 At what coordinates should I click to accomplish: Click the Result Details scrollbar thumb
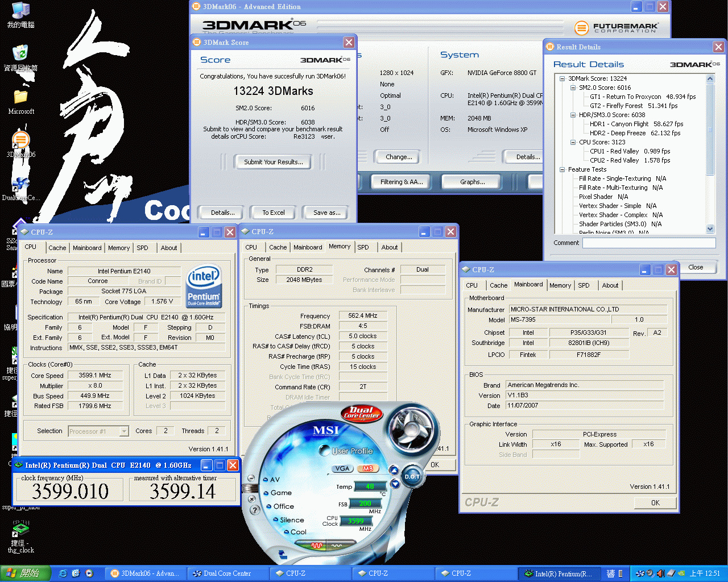tap(710, 130)
